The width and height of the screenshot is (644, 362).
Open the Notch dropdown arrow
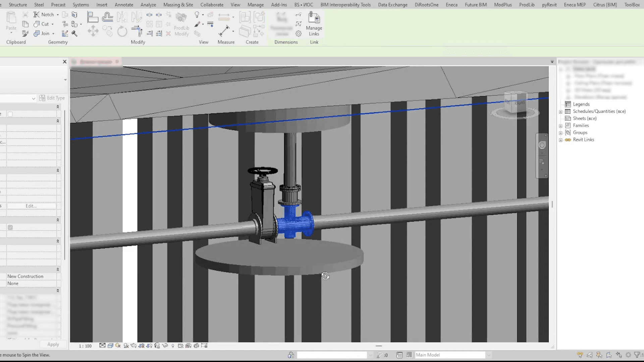pyautogui.click(x=58, y=15)
